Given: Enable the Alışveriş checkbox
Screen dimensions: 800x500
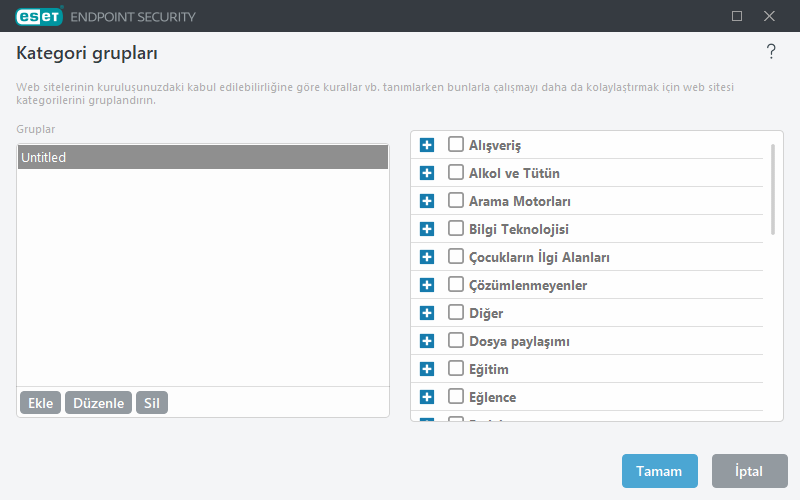Looking at the screenshot, I should (456, 145).
